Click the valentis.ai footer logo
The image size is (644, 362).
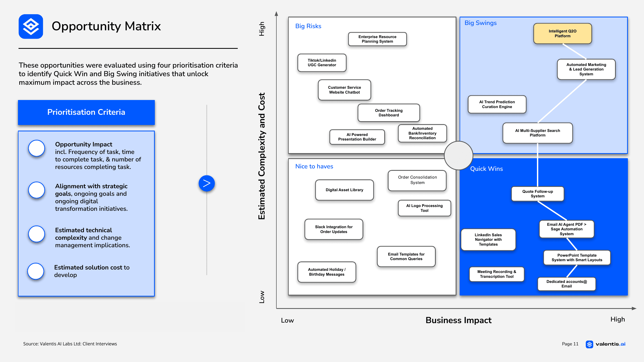coord(605,344)
